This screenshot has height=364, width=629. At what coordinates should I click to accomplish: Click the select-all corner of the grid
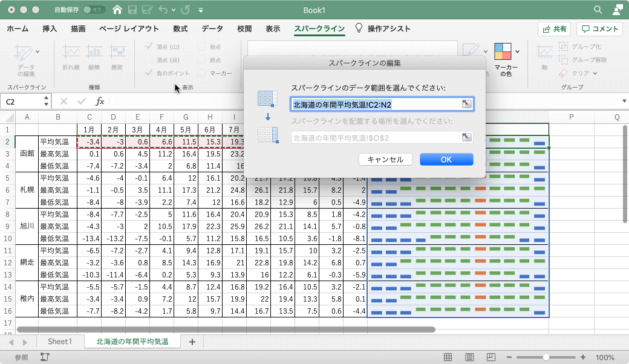[9, 117]
